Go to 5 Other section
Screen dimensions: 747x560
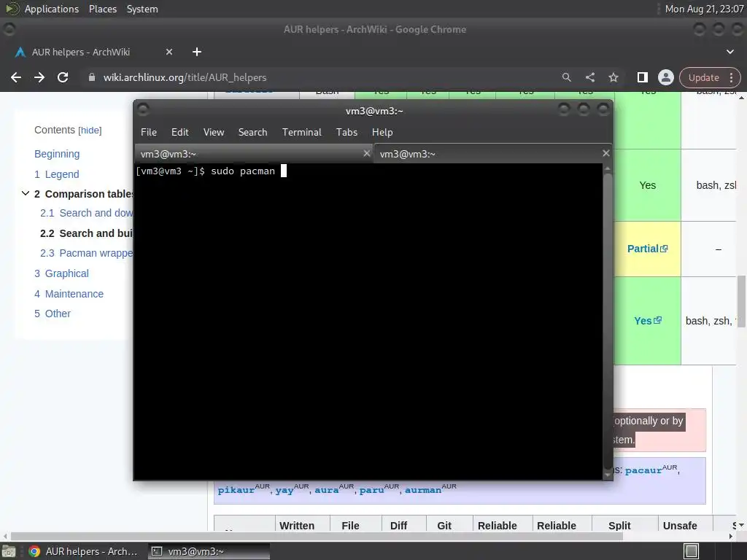[x=53, y=314]
